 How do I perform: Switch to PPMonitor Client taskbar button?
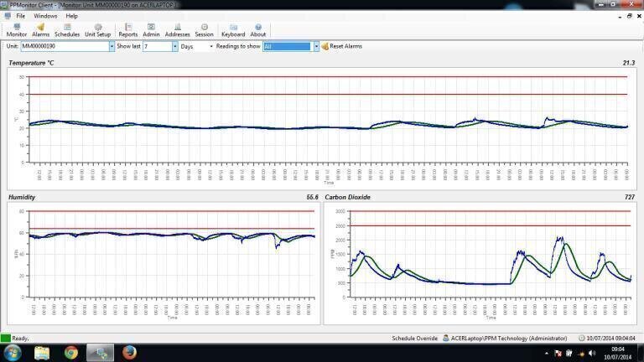(x=101, y=353)
